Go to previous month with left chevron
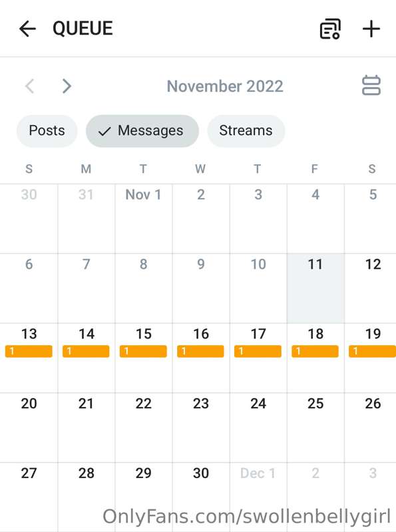The width and height of the screenshot is (396, 532). (30, 86)
